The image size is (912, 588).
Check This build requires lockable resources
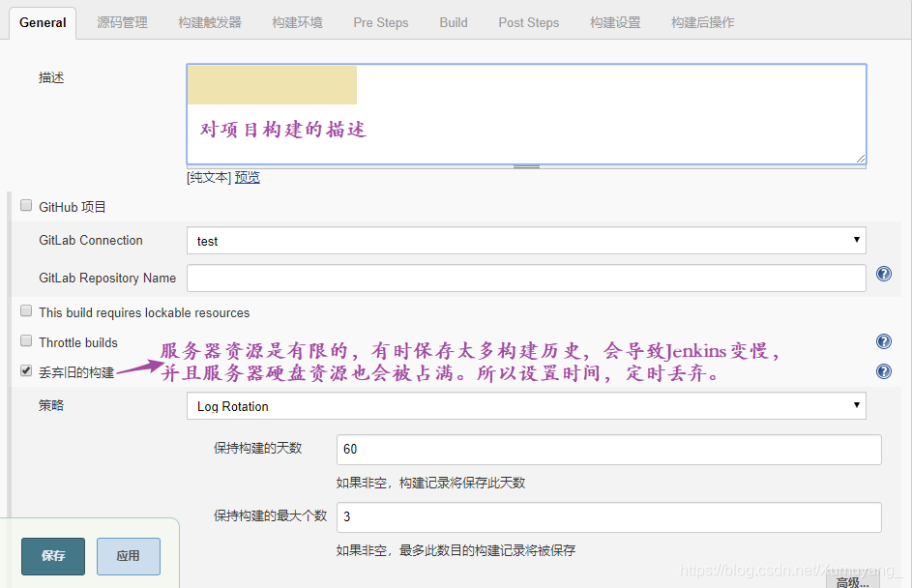pos(26,310)
